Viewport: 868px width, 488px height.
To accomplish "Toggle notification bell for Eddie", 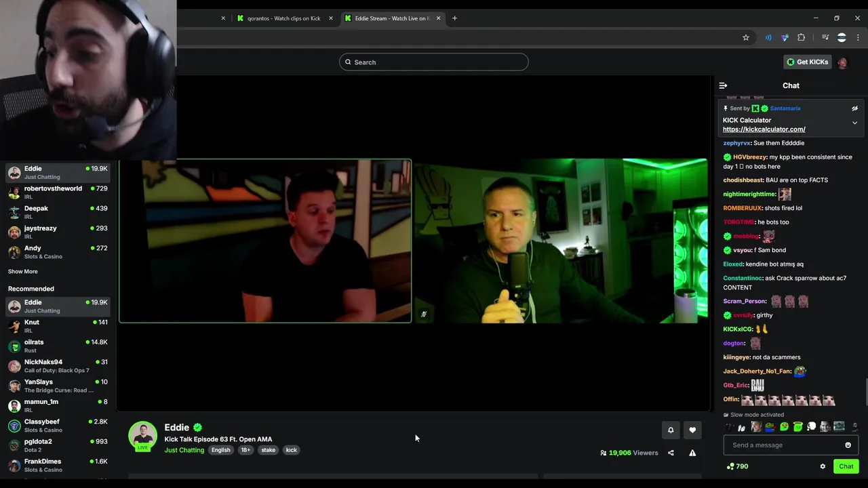I will 671,430.
